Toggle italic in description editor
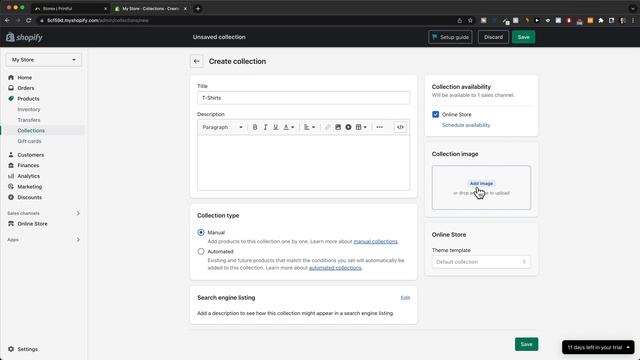The width and height of the screenshot is (640, 360). pyautogui.click(x=265, y=127)
